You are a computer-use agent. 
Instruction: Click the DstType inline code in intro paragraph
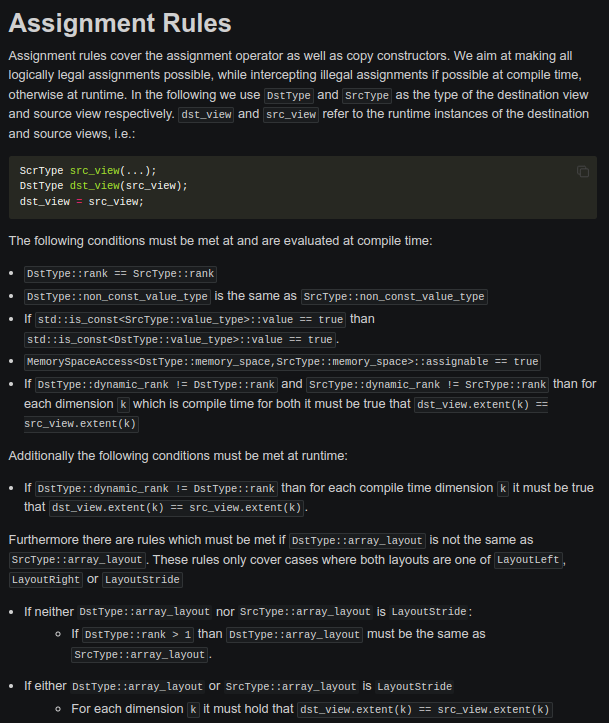tap(289, 95)
